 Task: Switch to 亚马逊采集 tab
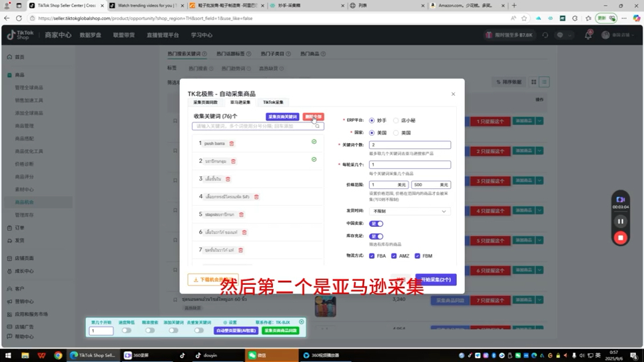pyautogui.click(x=240, y=102)
